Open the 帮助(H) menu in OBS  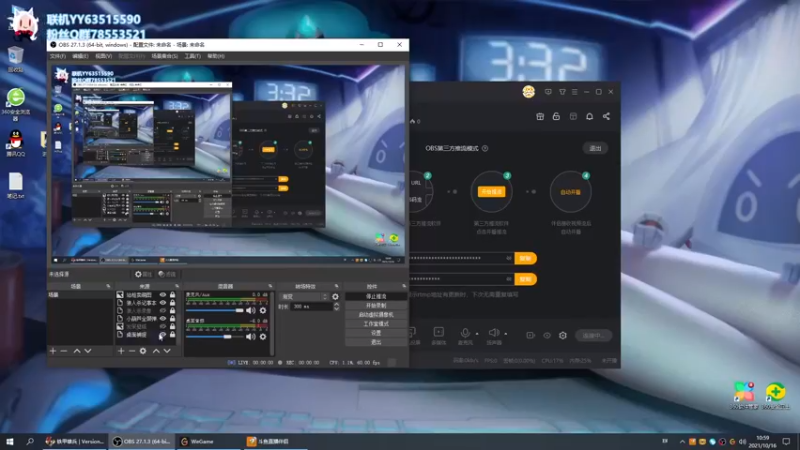(216, 56)
